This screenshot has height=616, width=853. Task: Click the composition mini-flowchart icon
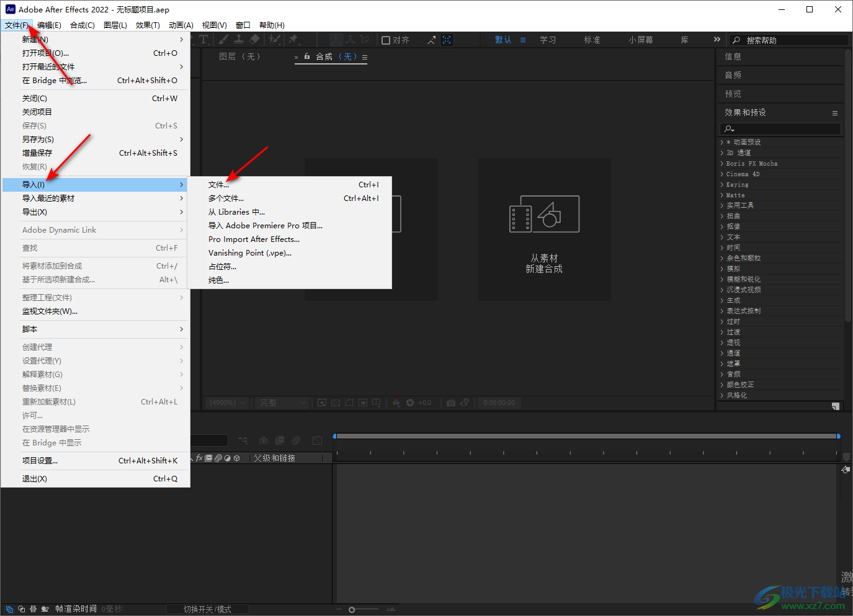pyautogui.click(x=243, y=440)
